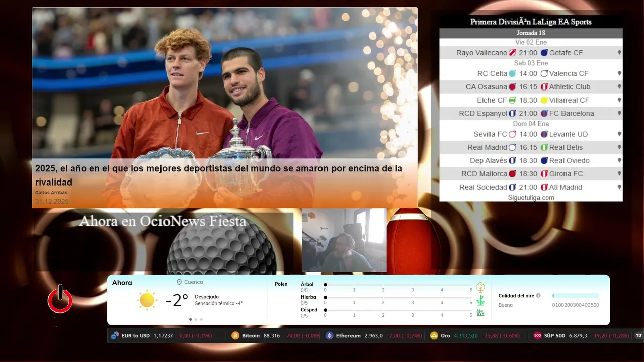This screenshot has height=362, width=644.
Task: Click the RCD Mallorca crest
Action: coord(512,174)
